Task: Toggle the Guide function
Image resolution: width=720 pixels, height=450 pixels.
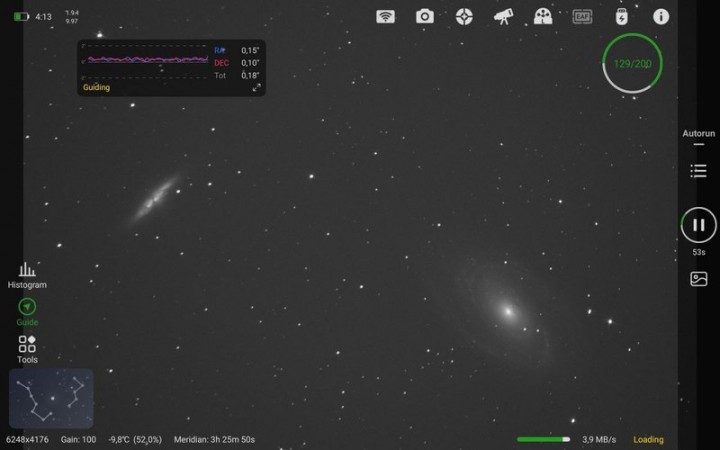Action: point(27,311)
